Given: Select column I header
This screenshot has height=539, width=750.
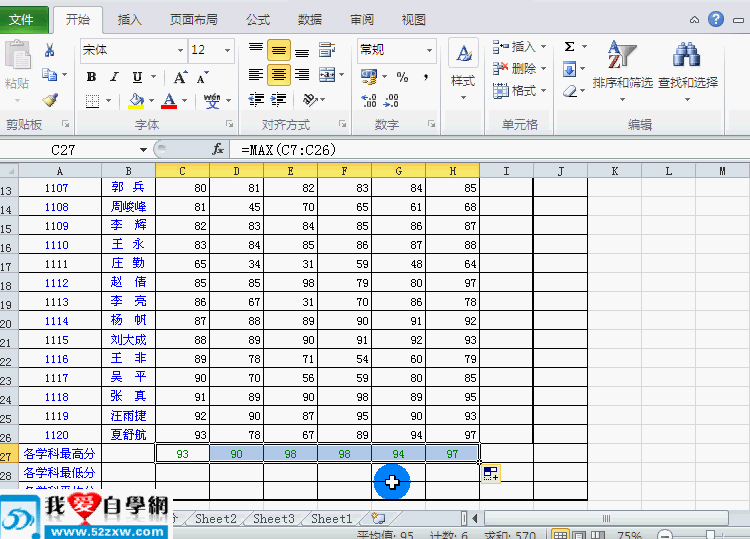Looking at the screenshot, I should point(506,171).
